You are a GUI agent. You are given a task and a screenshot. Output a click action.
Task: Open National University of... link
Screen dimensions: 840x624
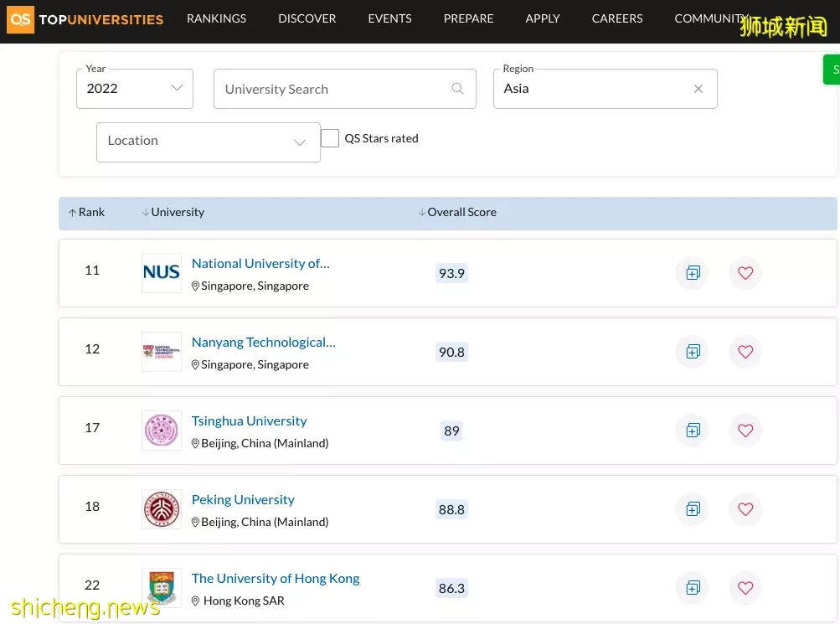point(260,264)
